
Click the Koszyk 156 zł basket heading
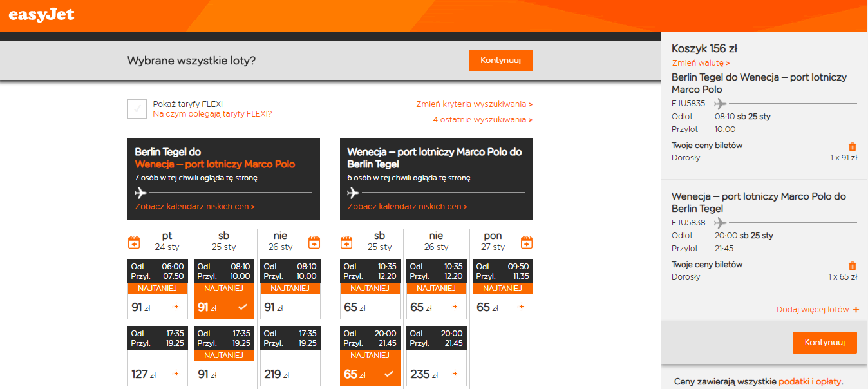pyautogui.click(x=704, y=48)
